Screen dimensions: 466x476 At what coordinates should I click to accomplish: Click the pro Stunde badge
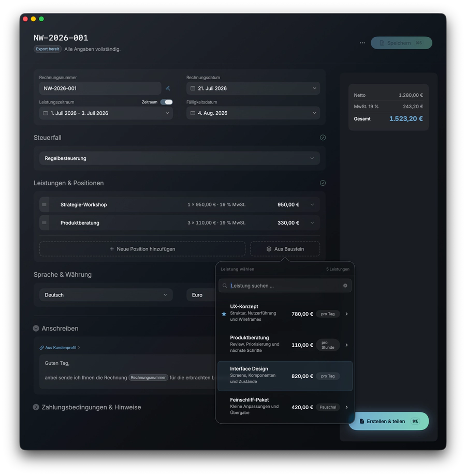[327, 345]
